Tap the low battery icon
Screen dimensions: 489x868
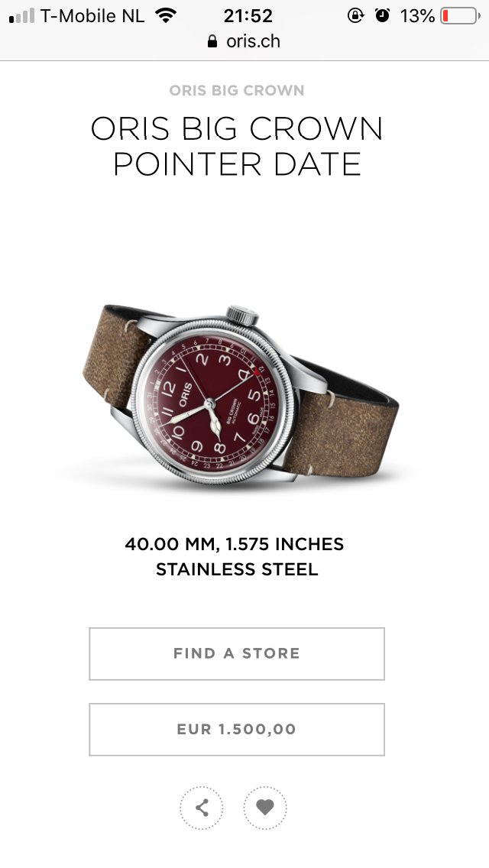461,15
